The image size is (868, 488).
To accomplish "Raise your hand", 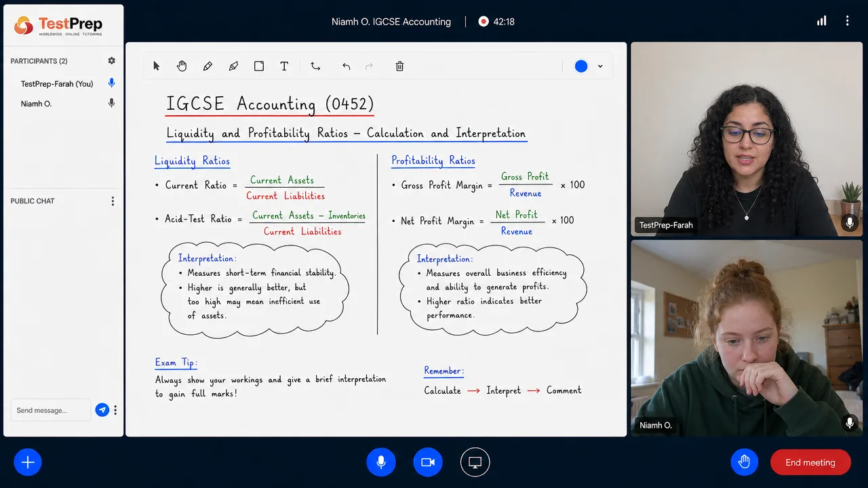I will (745, 462).
